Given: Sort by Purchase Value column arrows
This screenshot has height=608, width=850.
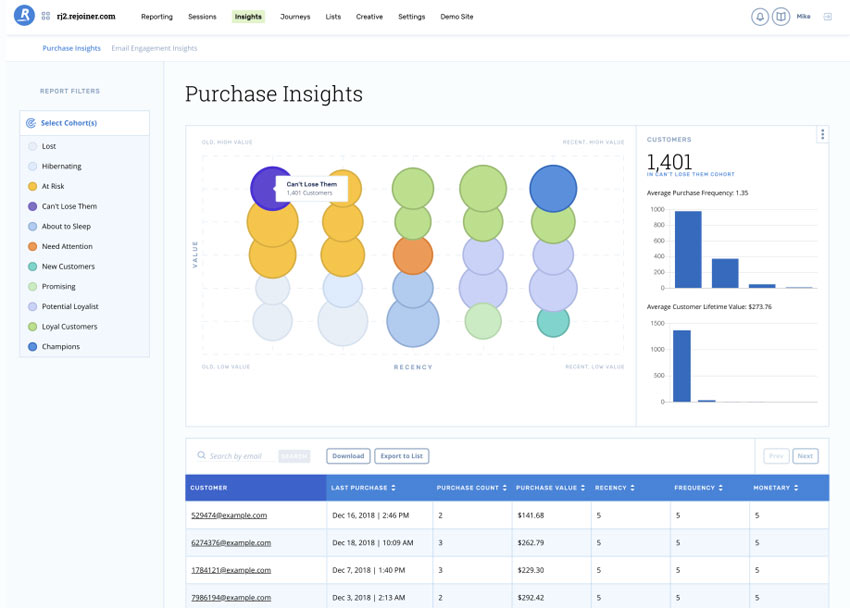Looking at the screenshot, I should click(x=583, y=488).
